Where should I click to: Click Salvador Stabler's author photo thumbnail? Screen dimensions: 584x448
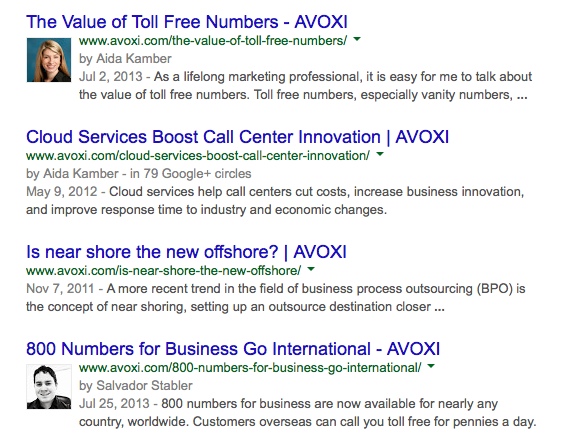[x=49, y=387]
